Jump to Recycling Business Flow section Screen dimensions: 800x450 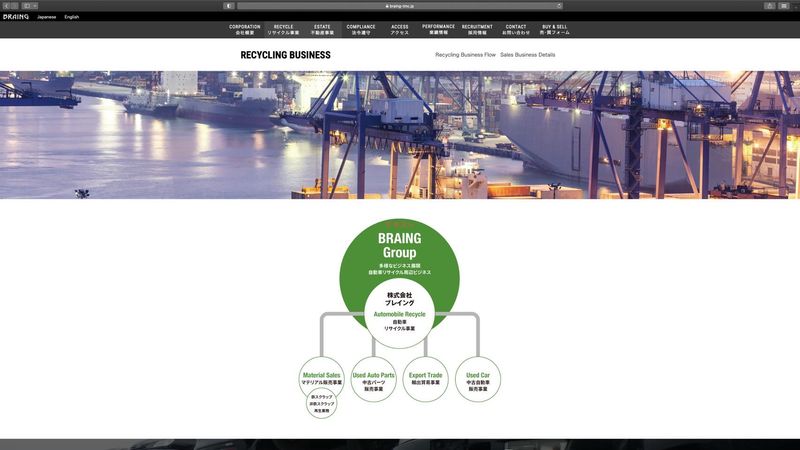pos(465,55)
